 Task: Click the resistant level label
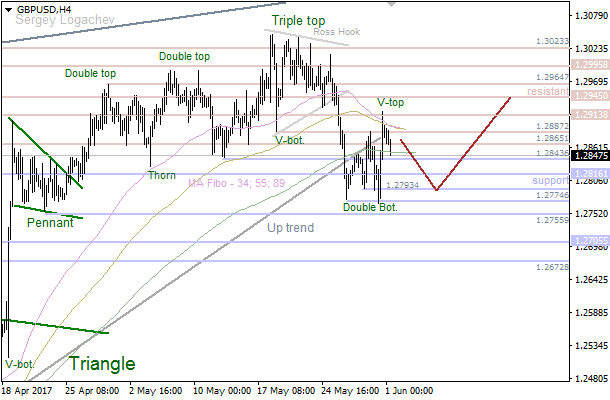click(546, 90)
